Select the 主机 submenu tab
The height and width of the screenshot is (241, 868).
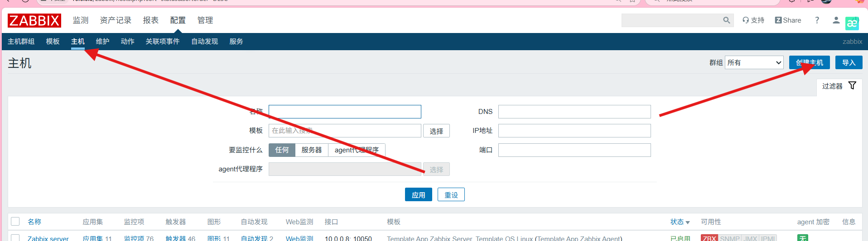coord(78,42)
